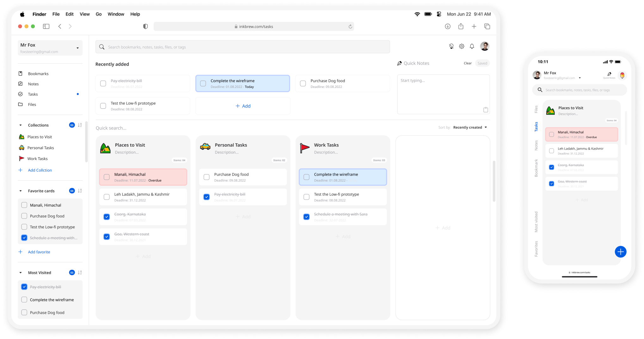Image resolution: width=644 pixels, height=339 pixels.
Task: Click Wi-Fi icon in macOS menu bar
Action: tap(417, 14)
